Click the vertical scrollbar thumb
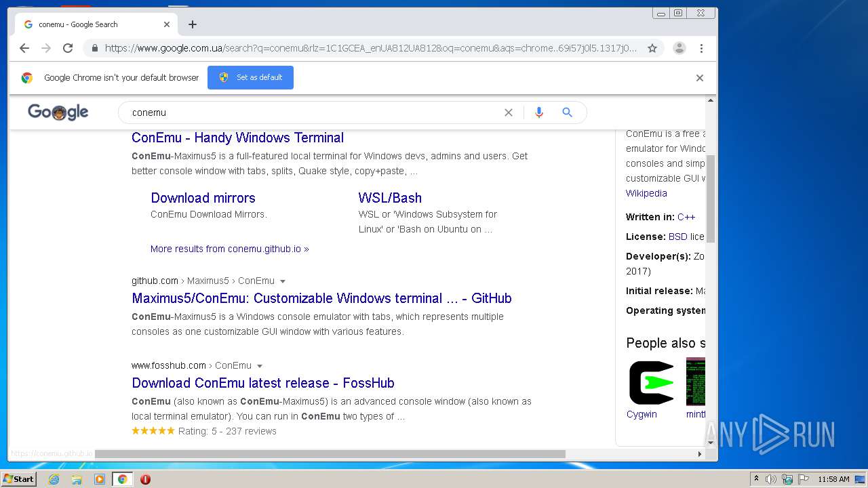 click(711, 199)
